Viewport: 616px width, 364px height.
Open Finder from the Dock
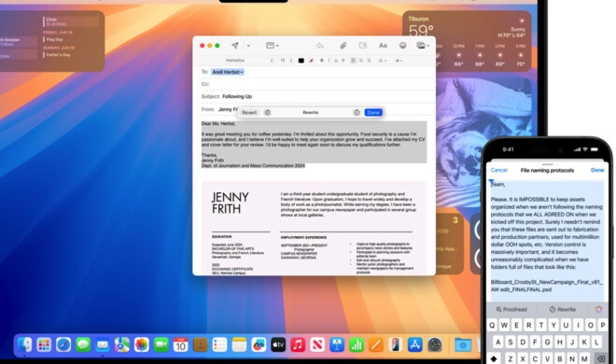coord(25,344)
